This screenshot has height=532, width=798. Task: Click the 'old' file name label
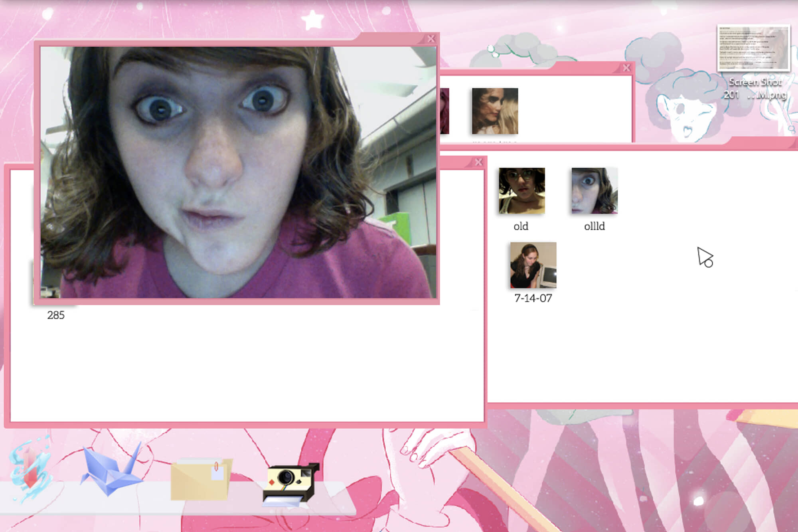(521, 226)
